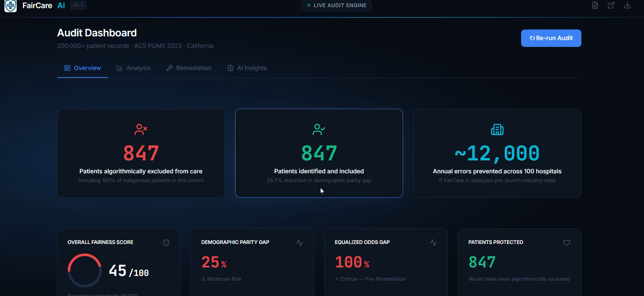This screenshot has height=296, width=644.
Task: Download the audit via download icon
Action: tap(627, 5)
